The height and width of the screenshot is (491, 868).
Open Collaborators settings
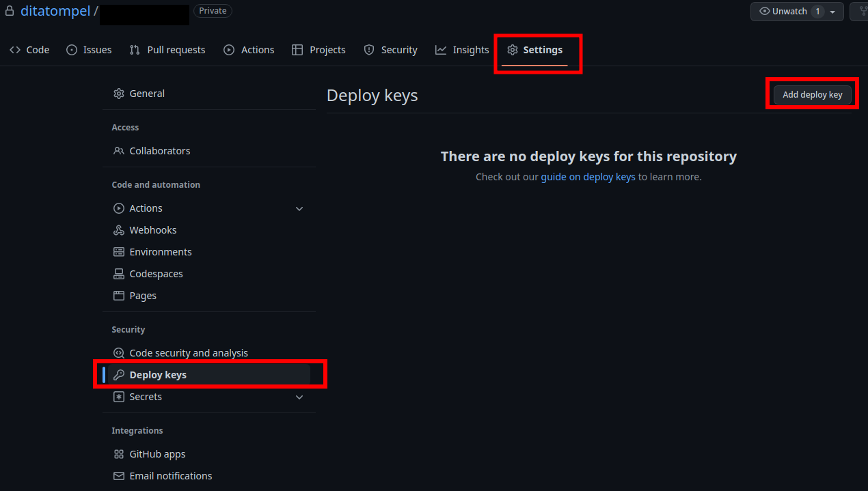tap(209, 151)
